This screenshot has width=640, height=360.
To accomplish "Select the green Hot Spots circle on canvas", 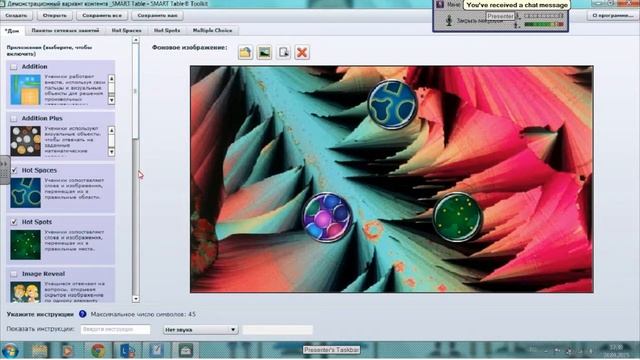I will (x=458, y=217).
